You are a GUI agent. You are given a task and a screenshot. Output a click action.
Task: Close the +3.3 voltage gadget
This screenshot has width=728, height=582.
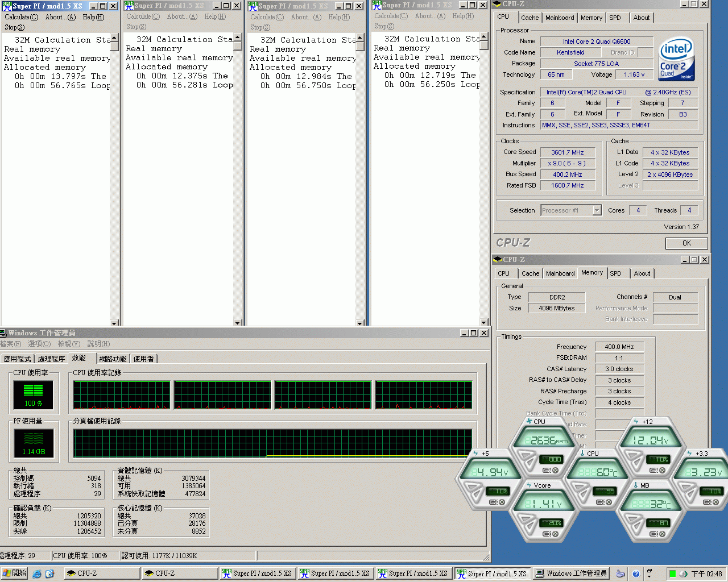point(715,502)
